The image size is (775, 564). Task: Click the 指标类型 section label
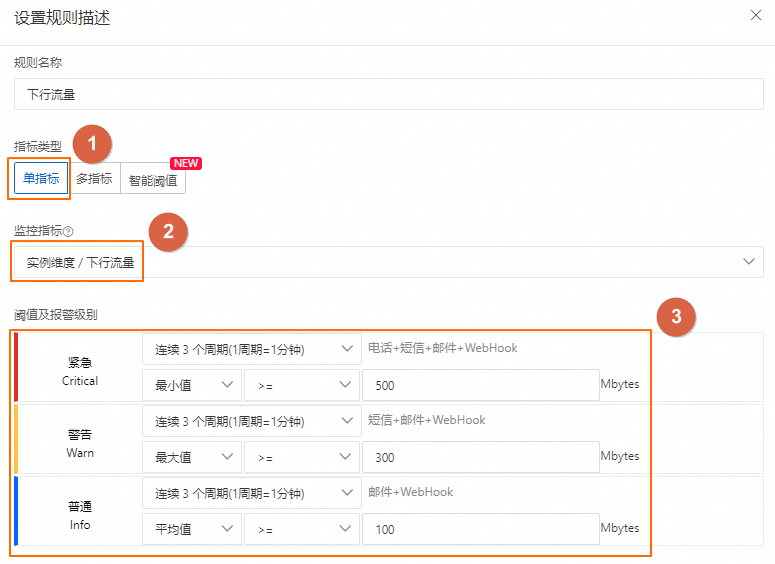[38, 146]
